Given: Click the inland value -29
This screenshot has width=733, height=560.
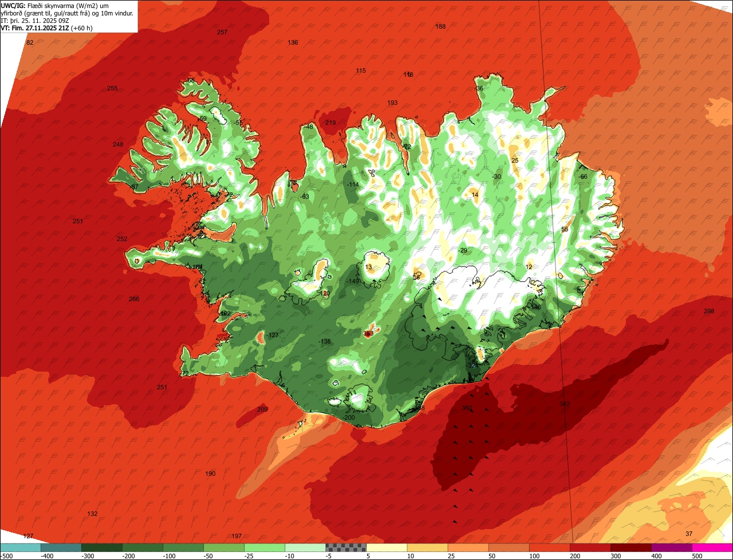Looking at the screenshot, I should (463, 250).
